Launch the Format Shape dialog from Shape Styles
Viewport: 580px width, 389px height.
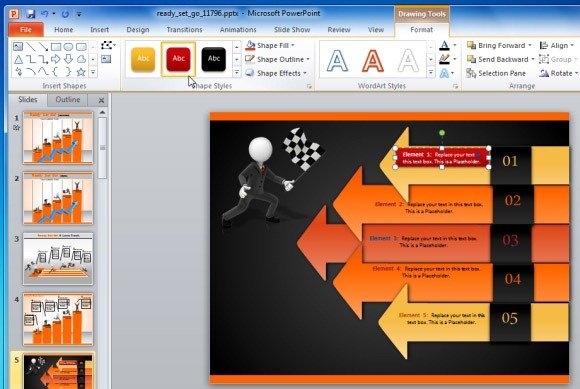(309, 86)
